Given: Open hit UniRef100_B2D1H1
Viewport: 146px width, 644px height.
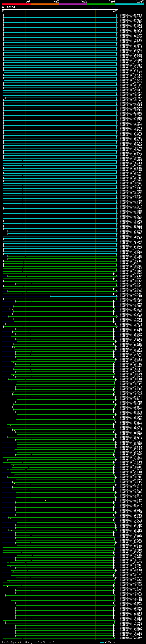Looking at the screenshot, I should pos(131,113).
